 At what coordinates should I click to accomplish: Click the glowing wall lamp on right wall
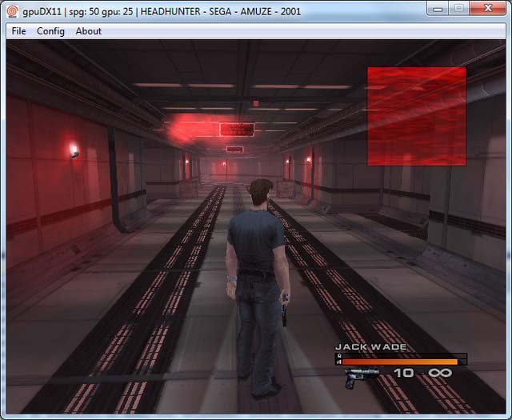308,160
